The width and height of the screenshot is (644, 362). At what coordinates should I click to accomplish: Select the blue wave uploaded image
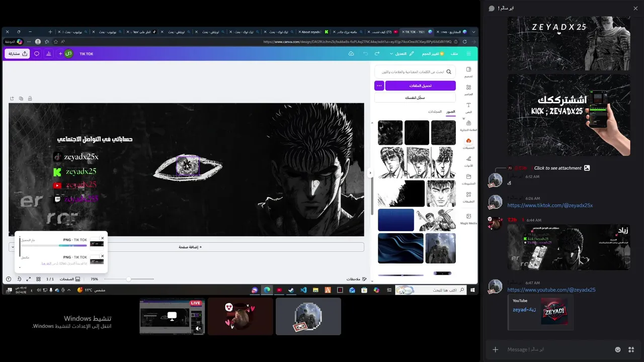point(400,248)
